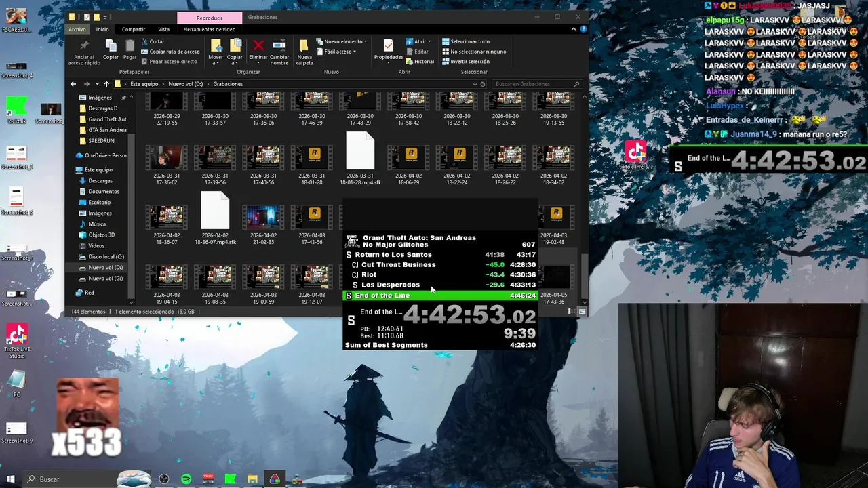The height and width of the screenshot is (488, 868).
Task: Collapse the ribbon with the chevron
Action: coord(574,29)
